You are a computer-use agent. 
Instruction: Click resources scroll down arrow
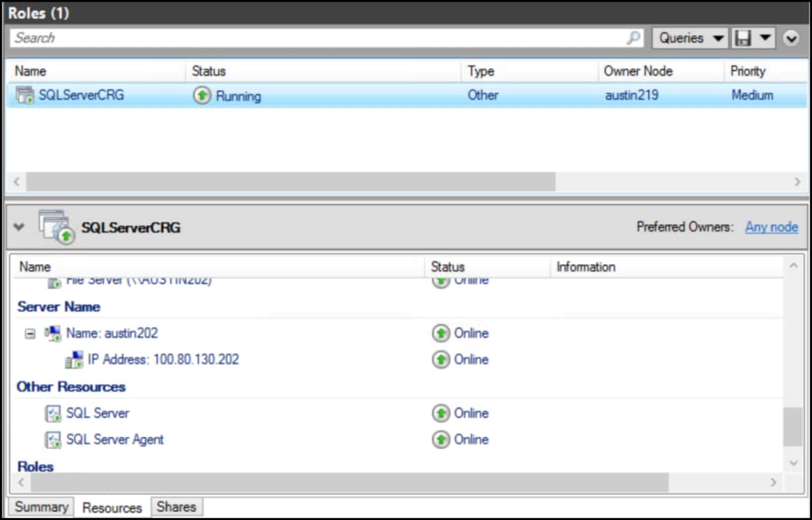tap(793, 463)
